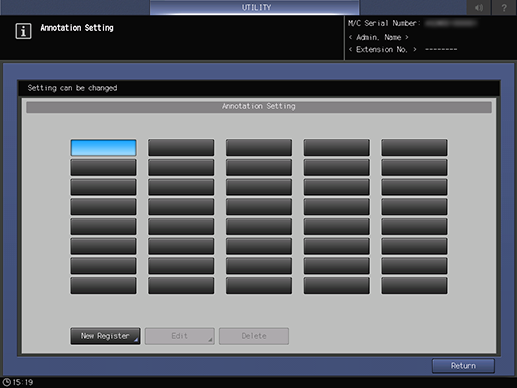Select top slot in the second column

click(x=181, y=148)
